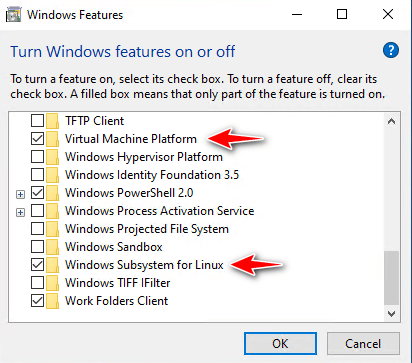The image size is (412, 363).
Task: Confirm changes with the OK button
Action: 280,343
